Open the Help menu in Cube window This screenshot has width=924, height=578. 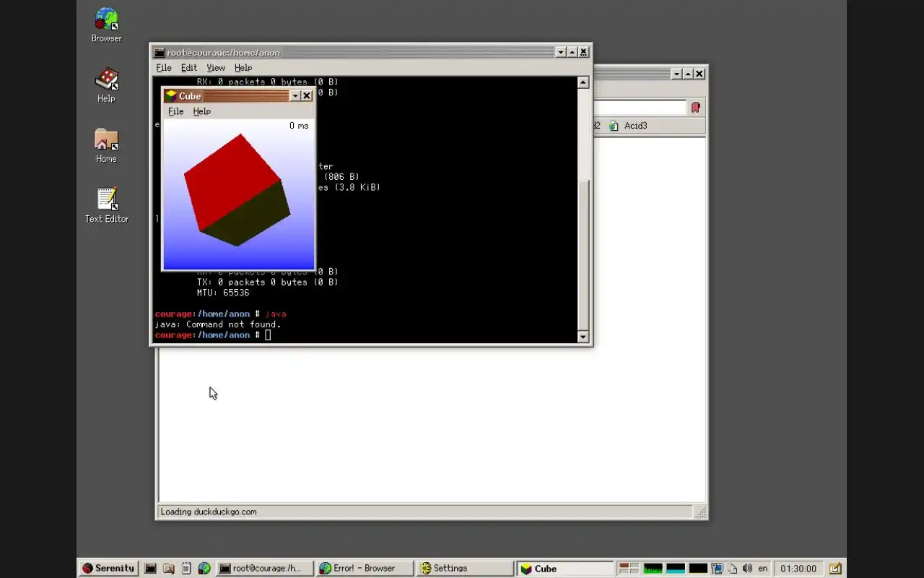pyautogui.click(x=201, y=111)
